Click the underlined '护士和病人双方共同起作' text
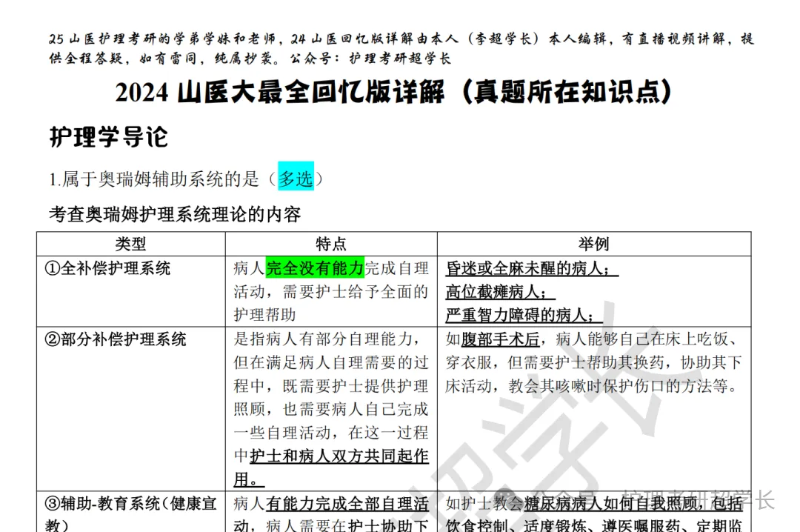The height and width of the screenshot is (532, 800). pyautogui.click(x=339, y=456)
